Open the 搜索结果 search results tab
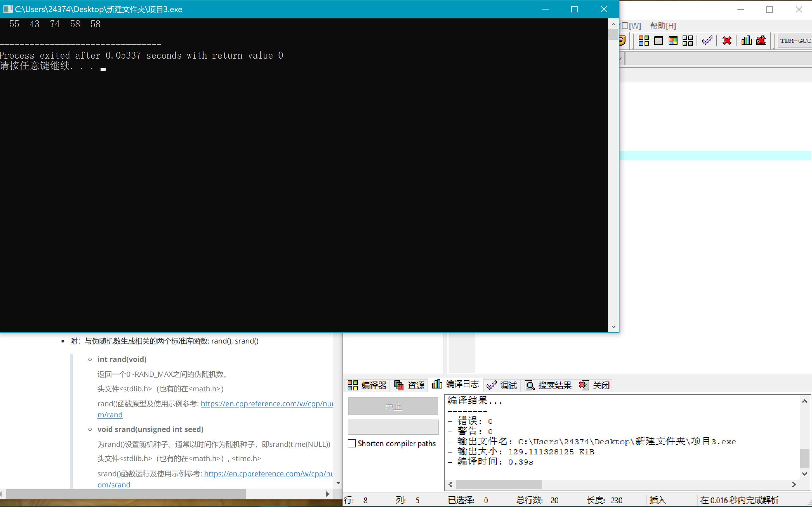The height and width of the screenshot is (507, 812). coord(548,385)
